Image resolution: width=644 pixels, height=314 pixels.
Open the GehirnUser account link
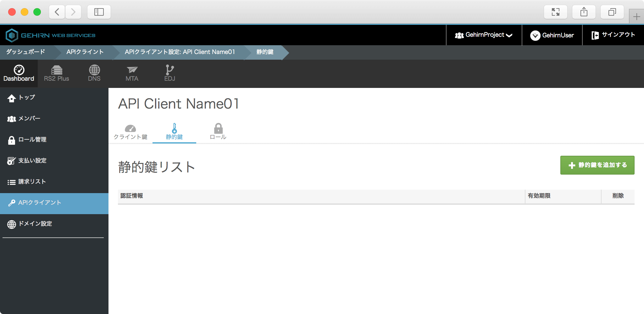pos(552,35)
